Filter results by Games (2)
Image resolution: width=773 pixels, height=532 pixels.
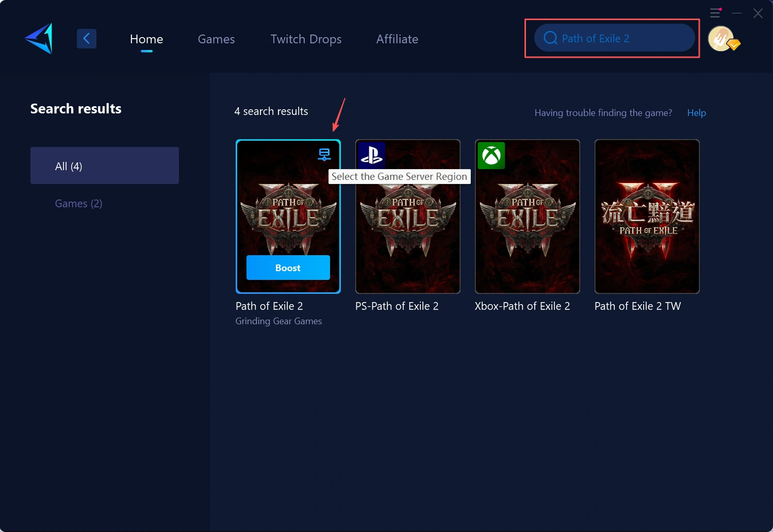[79, 204]
